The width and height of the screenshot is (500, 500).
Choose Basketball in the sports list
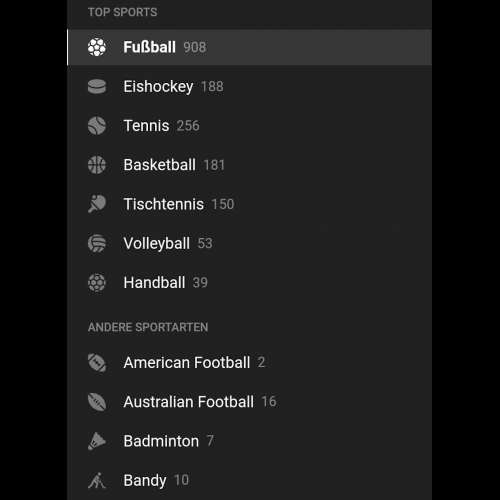pos(249,165)
